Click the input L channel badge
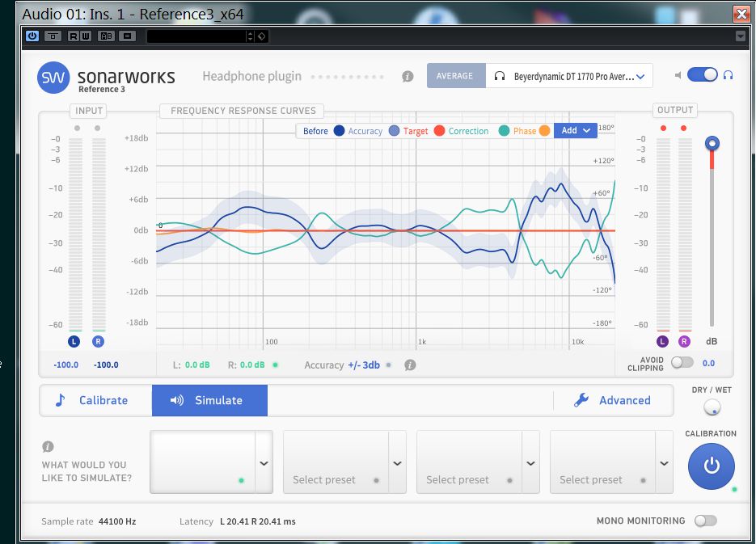The width and height of the screenshot is (756, 544). (74, 342)
